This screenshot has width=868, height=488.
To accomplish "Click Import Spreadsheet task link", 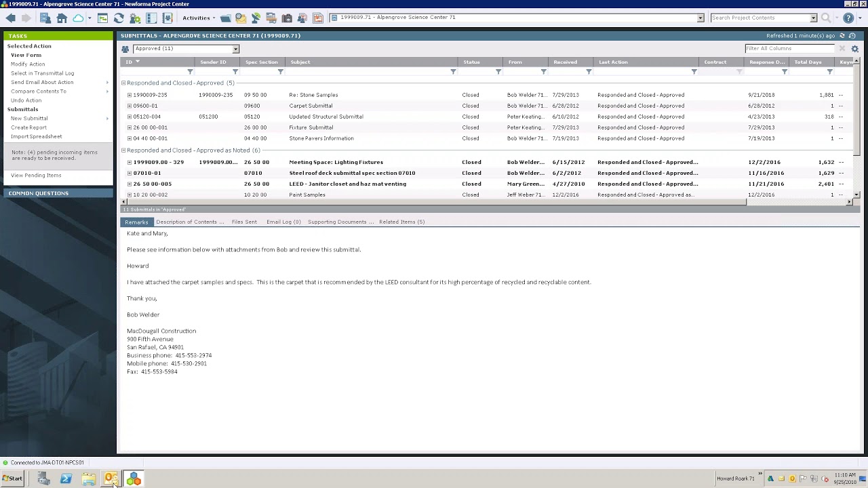I will (36, 137).
